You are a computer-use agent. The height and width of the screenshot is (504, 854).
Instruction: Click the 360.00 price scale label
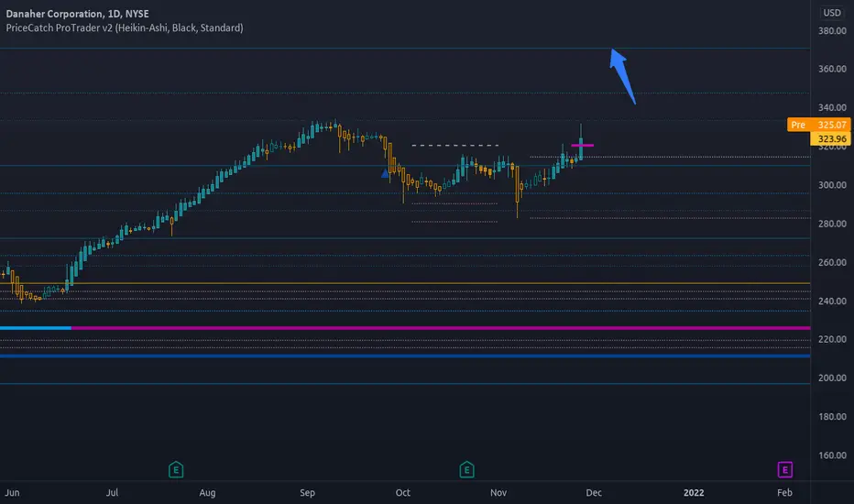pos(832,70)
